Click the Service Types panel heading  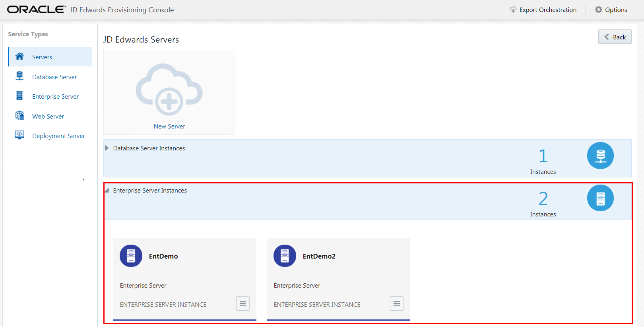pos(28,34)
